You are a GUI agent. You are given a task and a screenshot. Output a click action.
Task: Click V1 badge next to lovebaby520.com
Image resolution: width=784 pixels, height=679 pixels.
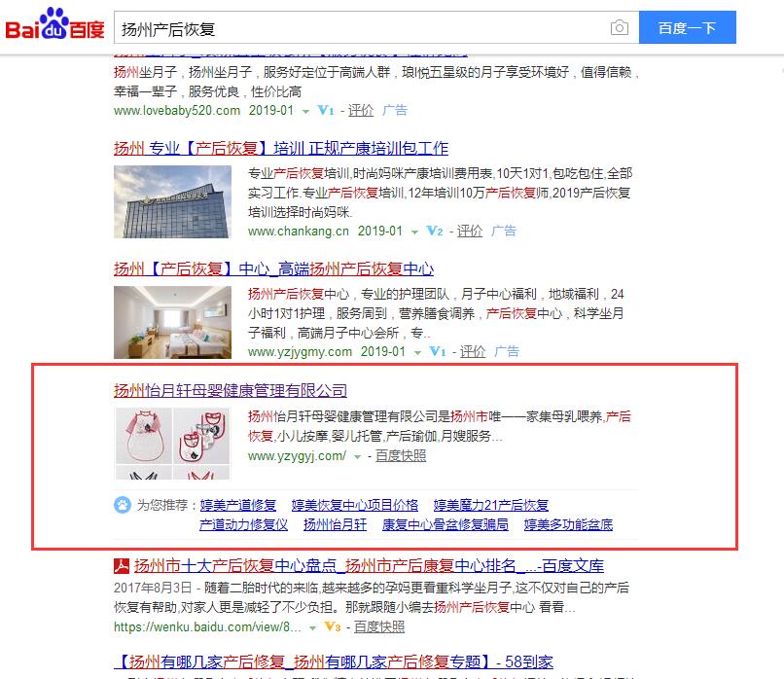click(326, 110)
